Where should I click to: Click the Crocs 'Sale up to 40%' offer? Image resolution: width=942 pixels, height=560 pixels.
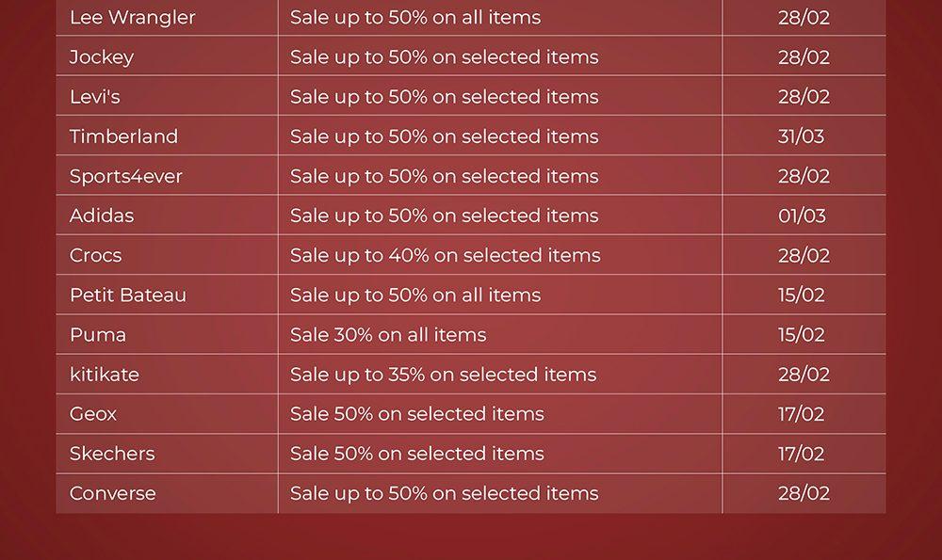coord(445,255)
